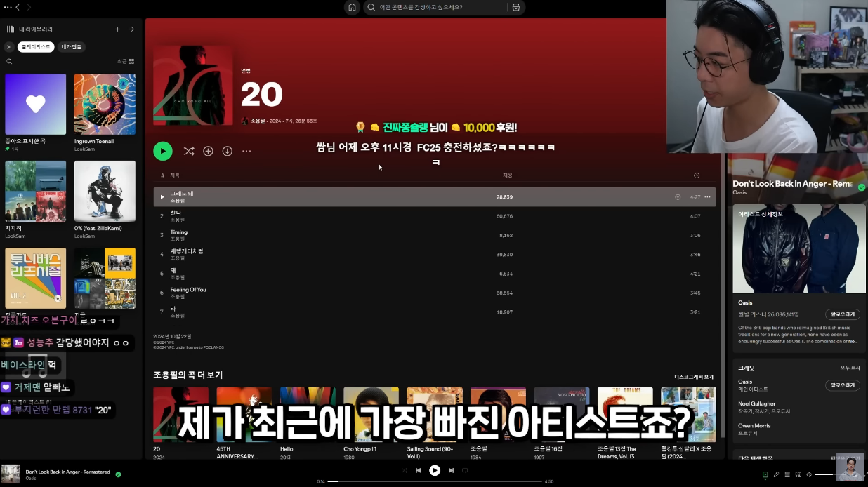868x487 pixels.
Task: Open the 45TH ANNIVERSARY album card
Action: coord(244,422)
